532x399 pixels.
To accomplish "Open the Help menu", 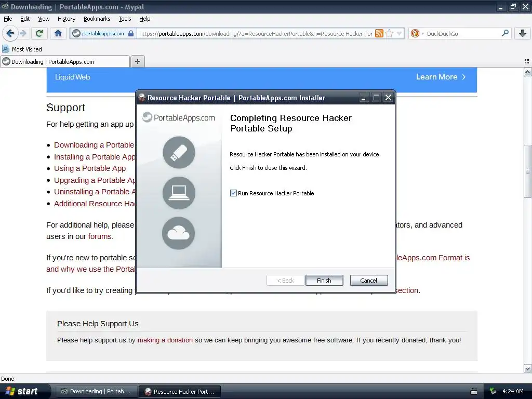I will [144, 19].
